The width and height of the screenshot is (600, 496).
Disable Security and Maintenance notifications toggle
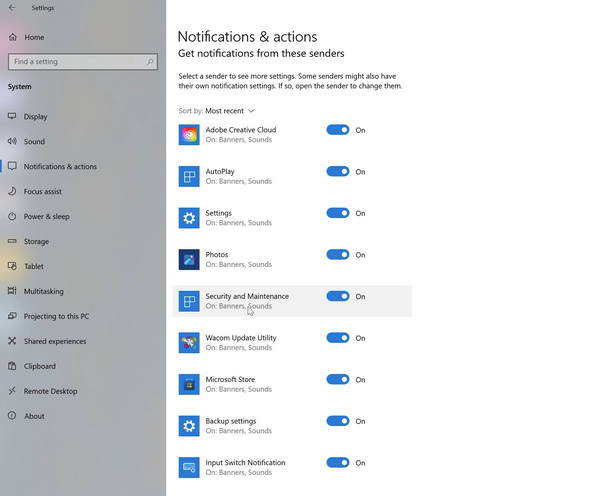(338, 296)
